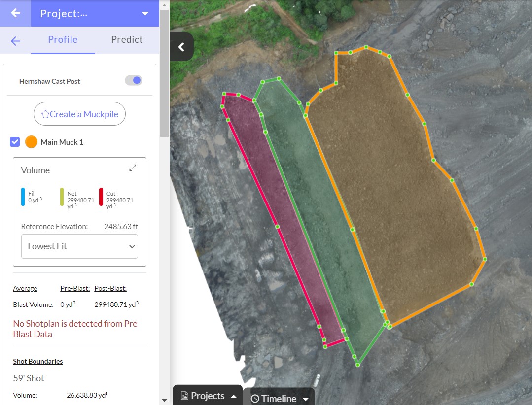The width and height of the screenshot is (532, 405).
Task: Click the star icon on Create a Muckpile
Action: 45,114
